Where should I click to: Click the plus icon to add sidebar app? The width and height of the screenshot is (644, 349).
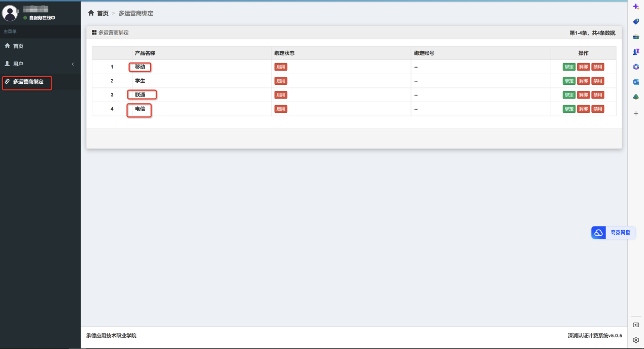[636, 114]
